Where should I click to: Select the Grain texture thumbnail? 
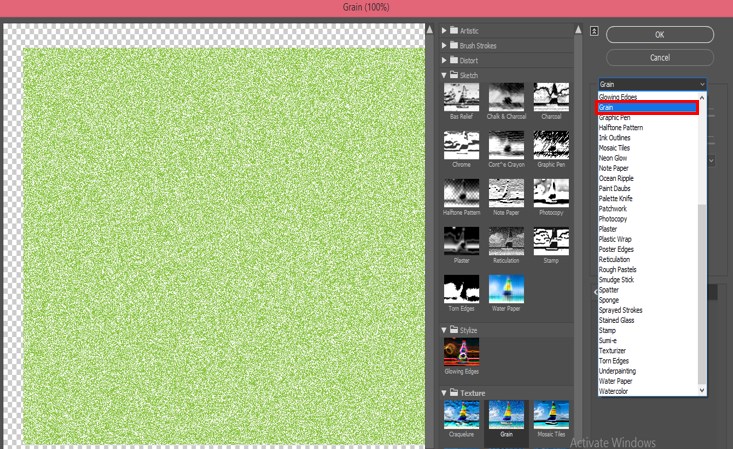coord(506,415)
